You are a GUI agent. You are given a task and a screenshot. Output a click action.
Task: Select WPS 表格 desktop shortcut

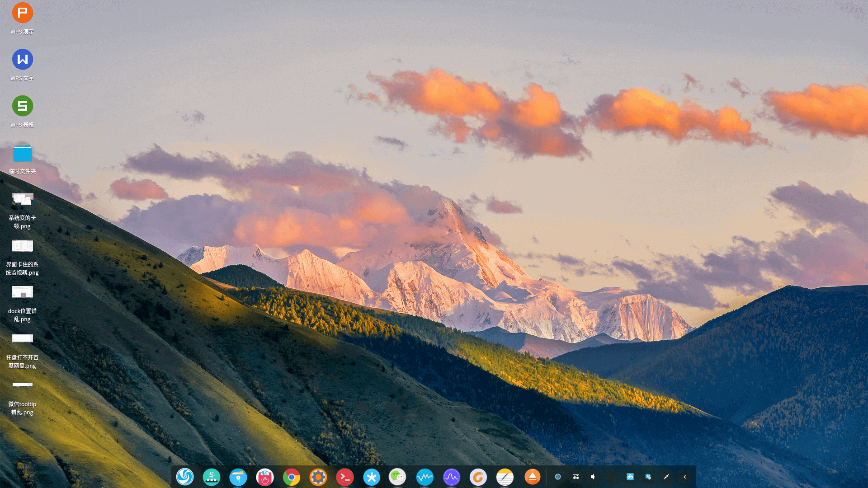pos(22,106)
